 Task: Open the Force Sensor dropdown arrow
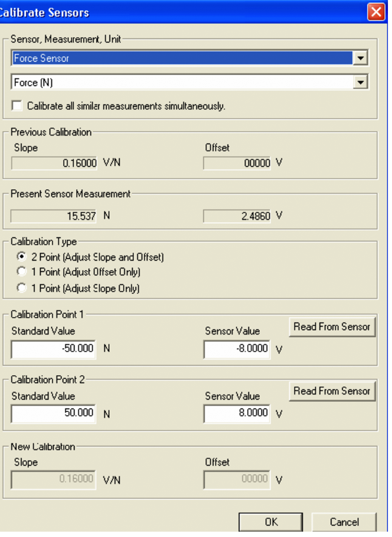coord(360,58)
